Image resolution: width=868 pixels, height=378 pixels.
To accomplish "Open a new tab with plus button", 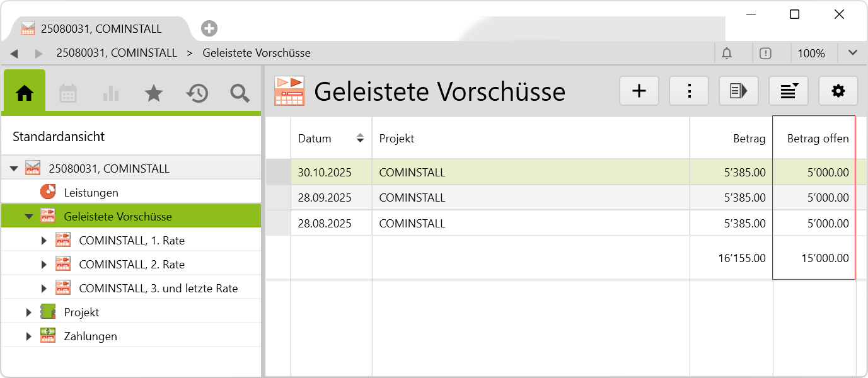I will point(209,28).
